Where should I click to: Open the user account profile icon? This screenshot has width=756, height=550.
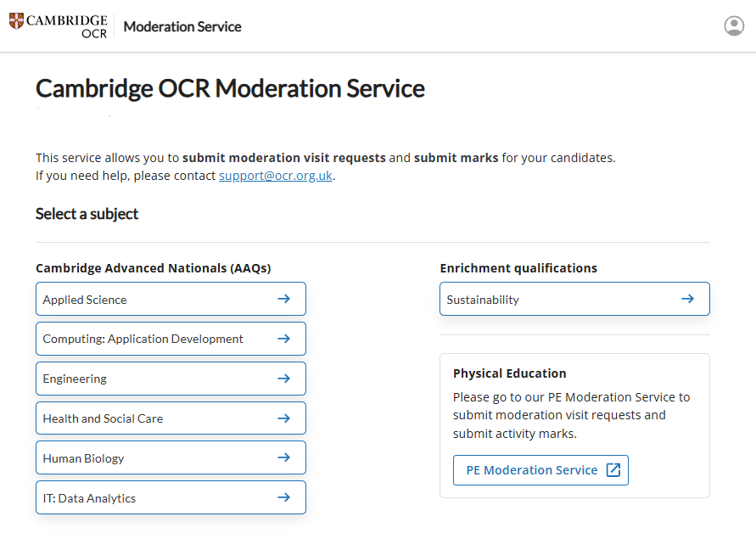[734, 26]
